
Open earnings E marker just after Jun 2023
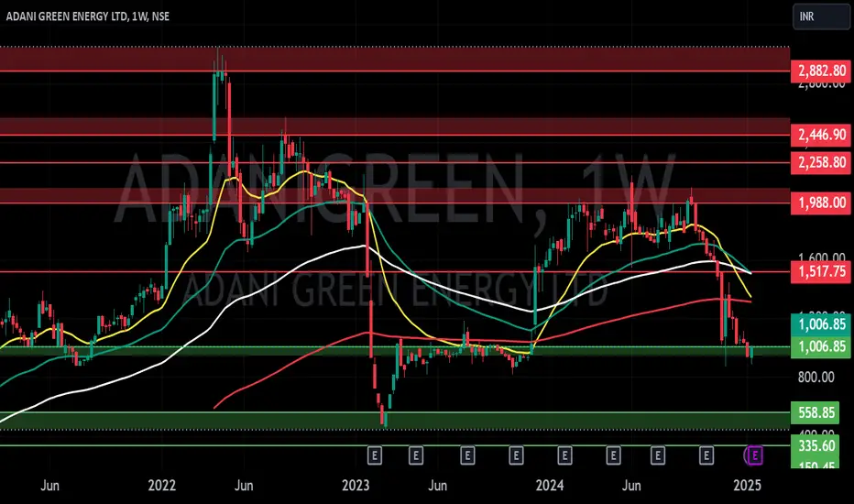(467, 455)
